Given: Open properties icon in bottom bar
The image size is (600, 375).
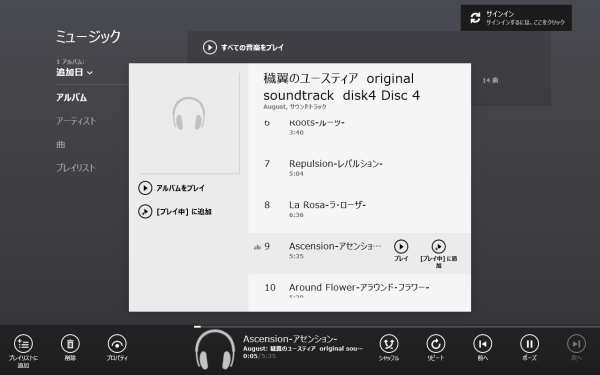Looking at the screenshot, I should [x=117, y=344].
